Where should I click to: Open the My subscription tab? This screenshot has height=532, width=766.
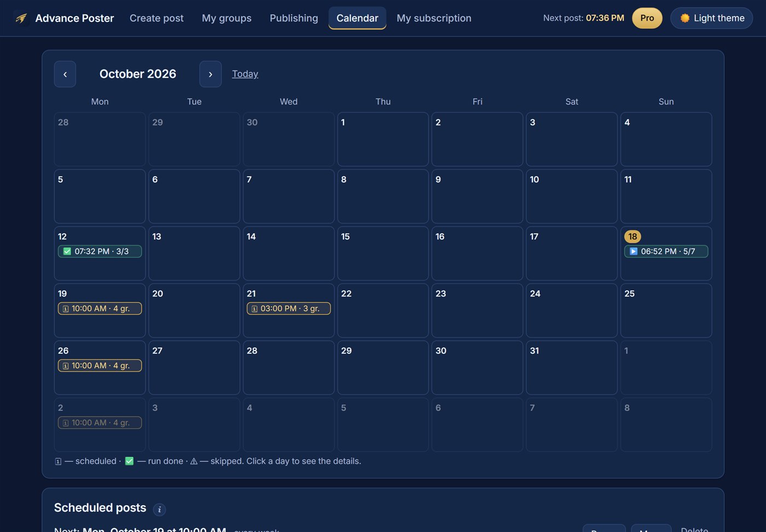(434, 18)
